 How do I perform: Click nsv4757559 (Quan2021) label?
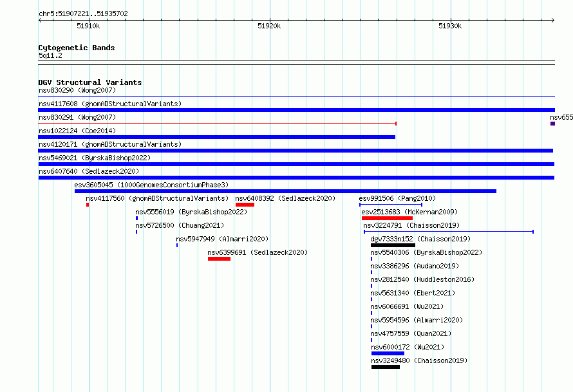[411, 333]
